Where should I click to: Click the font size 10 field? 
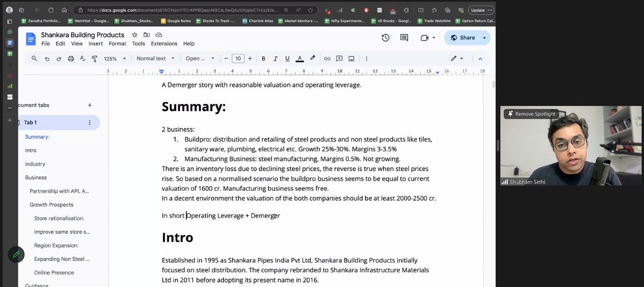[238, 58]
